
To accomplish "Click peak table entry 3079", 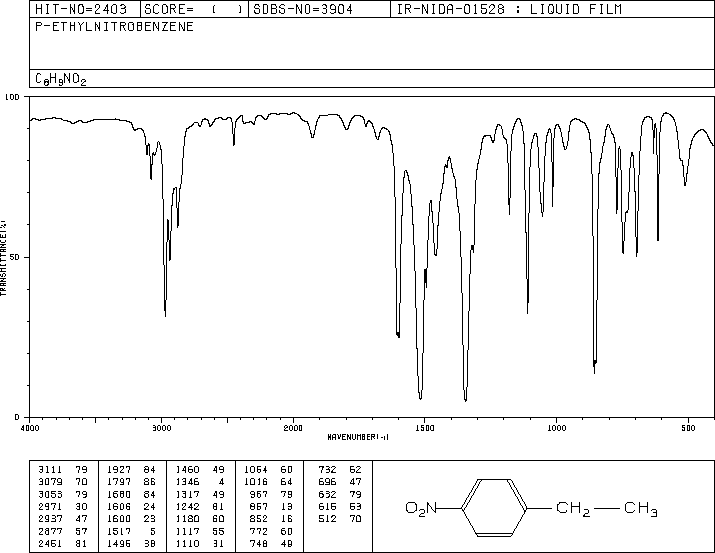I will [x=50, y=482].
